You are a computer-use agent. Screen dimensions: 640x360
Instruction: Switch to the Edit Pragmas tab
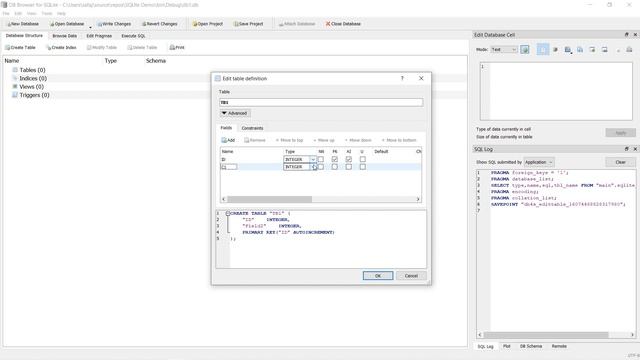[99, 36]
